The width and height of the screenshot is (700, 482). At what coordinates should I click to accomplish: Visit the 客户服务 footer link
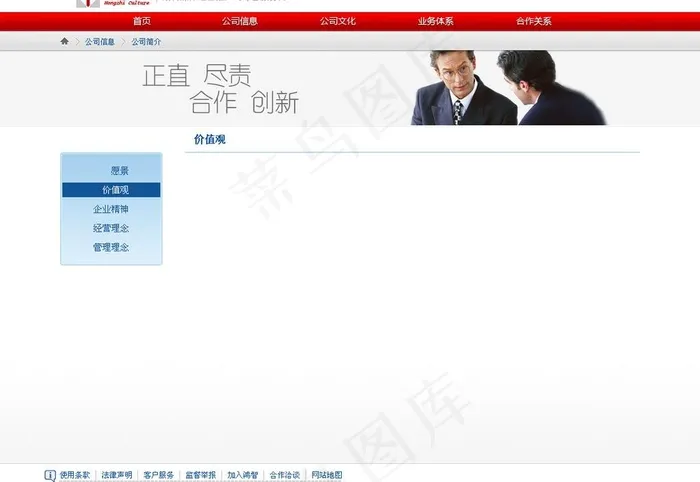tap(158, 475)
